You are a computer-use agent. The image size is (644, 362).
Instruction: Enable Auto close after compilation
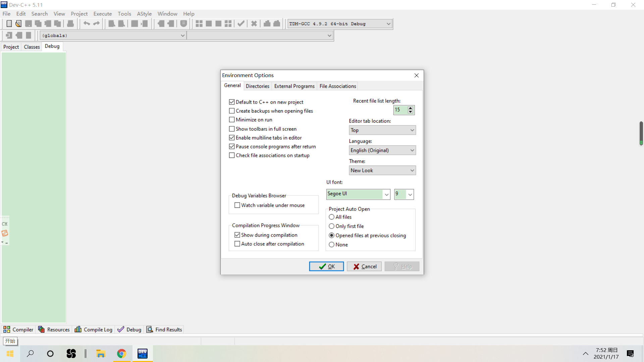[x=237, y=244]
